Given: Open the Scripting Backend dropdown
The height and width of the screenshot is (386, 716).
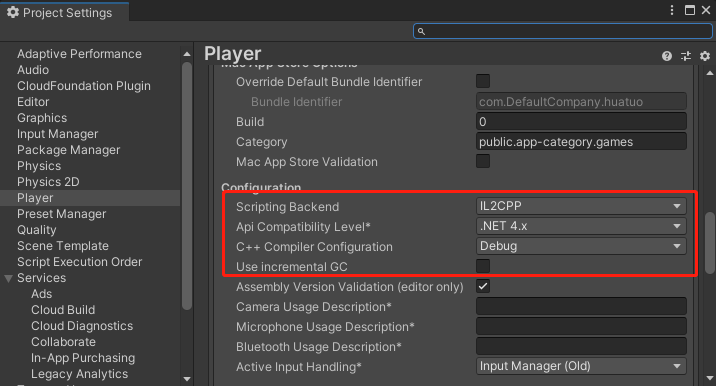Looking at the screenshot, I should click(x=581, y=206).
